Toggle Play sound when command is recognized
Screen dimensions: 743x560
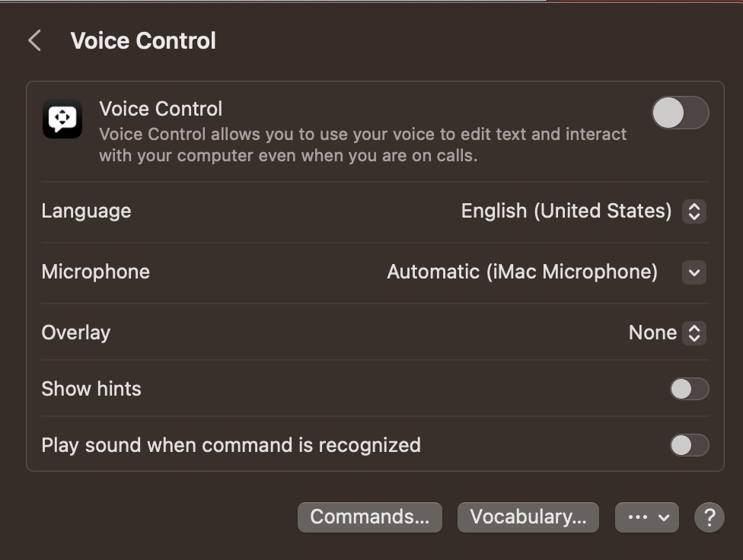[689, 445]
